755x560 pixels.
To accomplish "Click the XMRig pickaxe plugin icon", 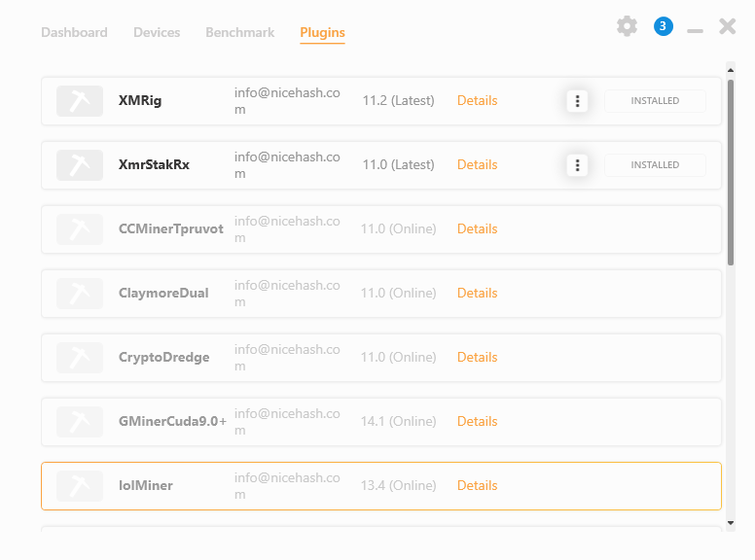I will (x=80, y=101).
